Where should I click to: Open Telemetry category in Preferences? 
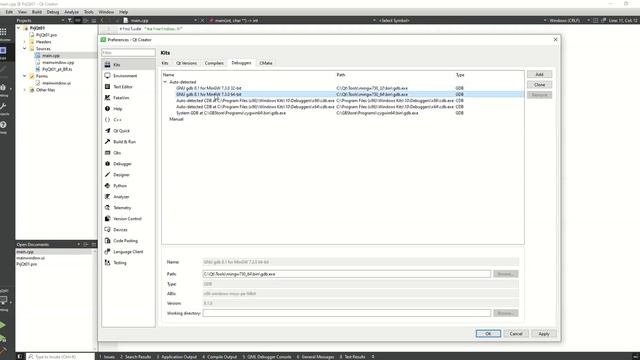click(128, 208)
